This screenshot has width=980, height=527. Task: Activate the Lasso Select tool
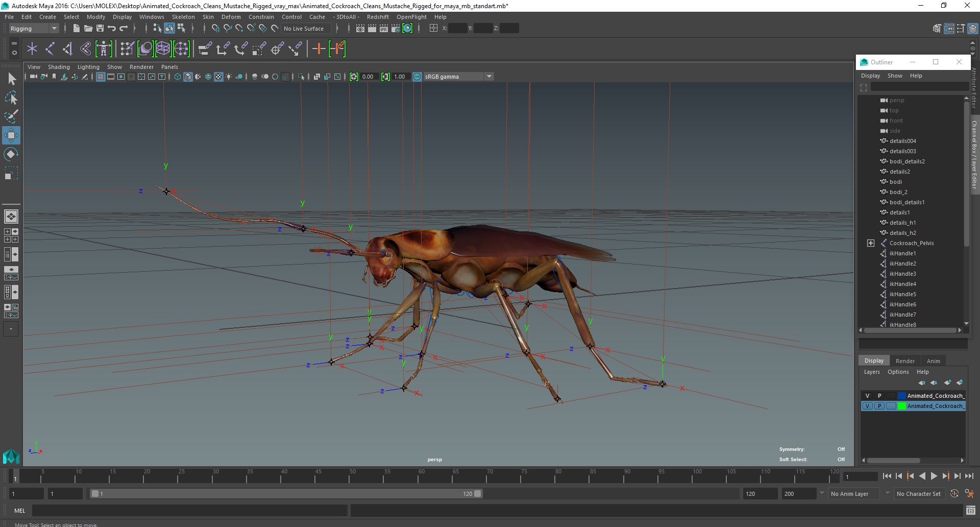(x=11, y=98)
